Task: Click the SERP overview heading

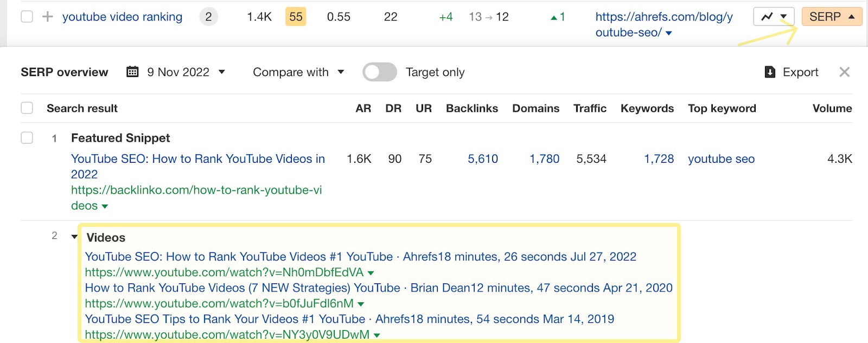Action: pos(65,72)
